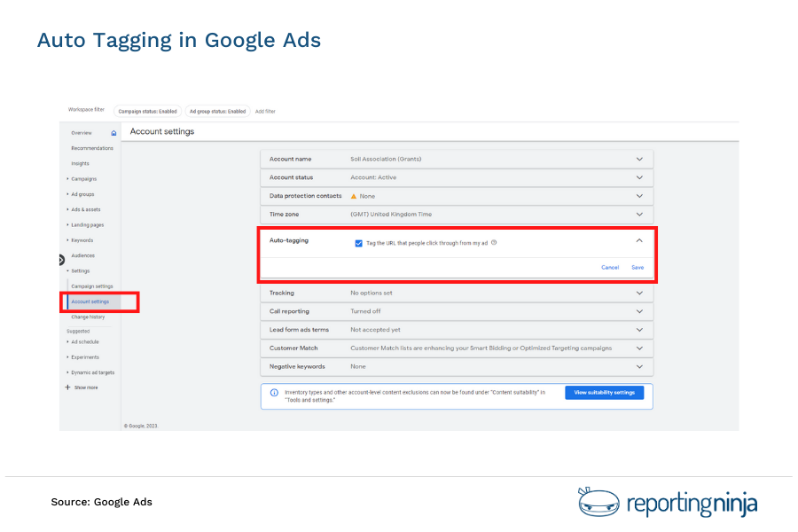
Task: Click the View suitability settings button
Action: coord(605,392)
